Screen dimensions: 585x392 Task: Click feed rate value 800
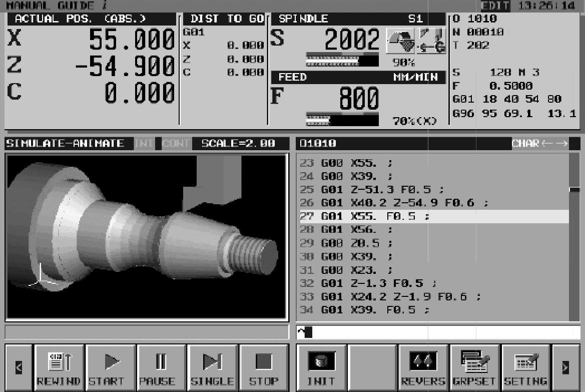point(359,99)
